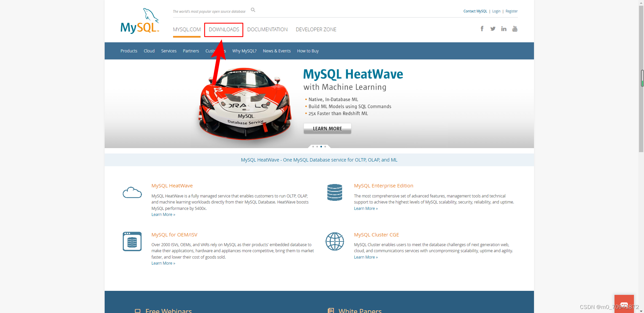This screenshot has width=644, height=313.
Task: Open the Why MySQL? menu
Action: (x=244, y=51)
